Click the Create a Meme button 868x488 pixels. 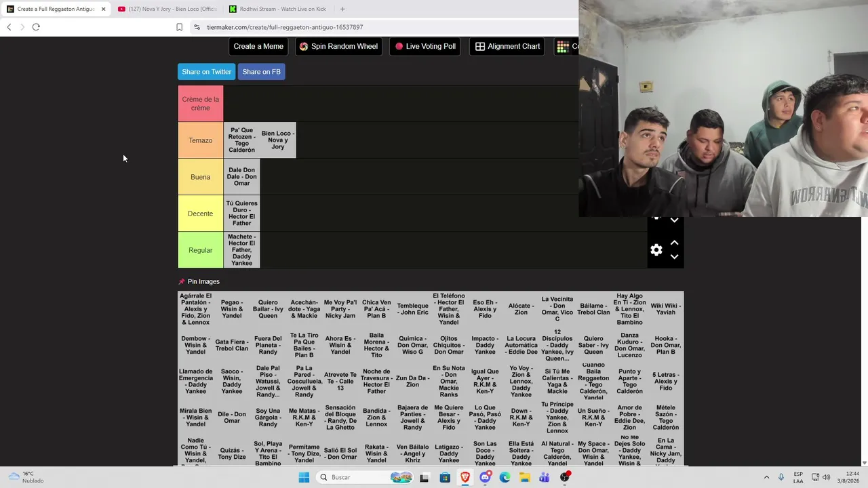[x=258, y=46]
